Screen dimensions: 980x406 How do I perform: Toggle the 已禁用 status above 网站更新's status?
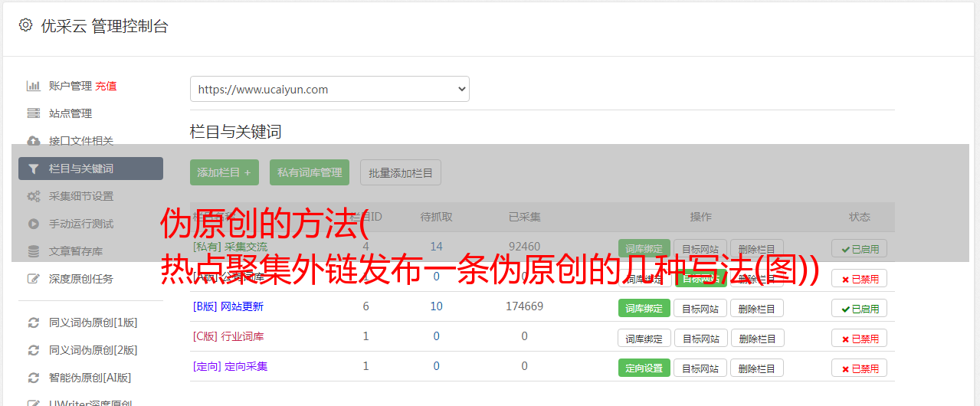click(x=860, y=279)
